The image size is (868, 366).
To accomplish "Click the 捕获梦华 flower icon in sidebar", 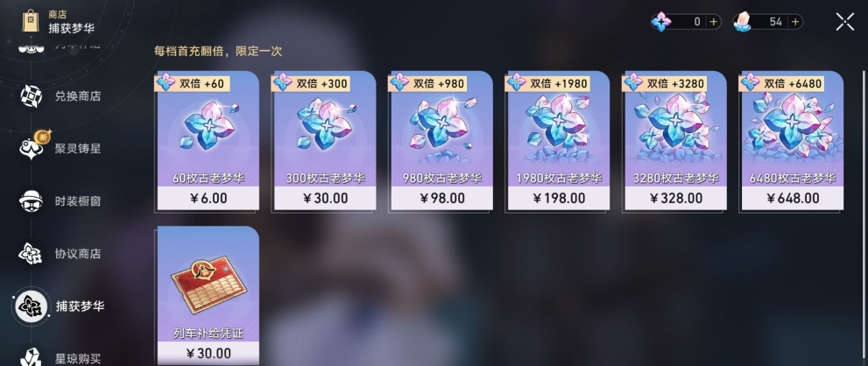I will pyautogui.click(x=31, y=306).
